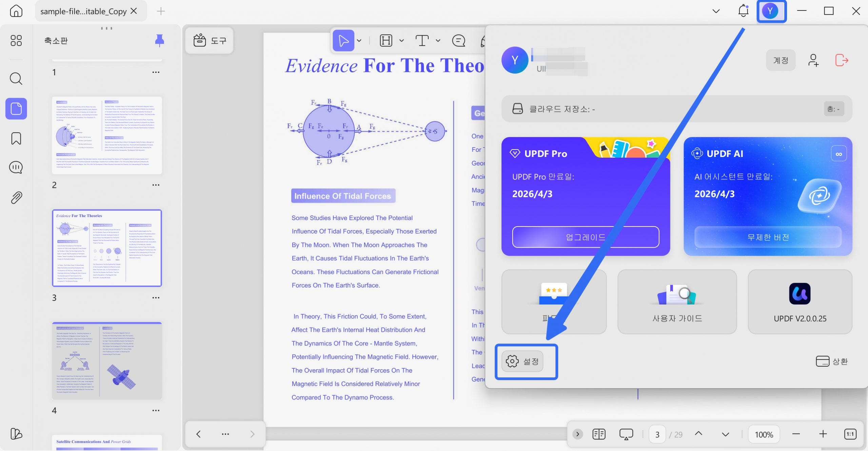
Task: Open the home screen icon
Action: [x=16, y=11]
